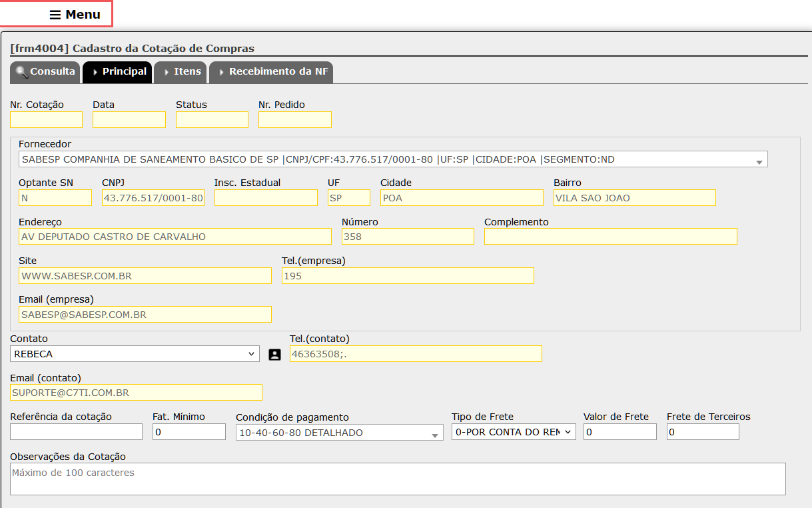Click the Bairro field

pos(635,198)
